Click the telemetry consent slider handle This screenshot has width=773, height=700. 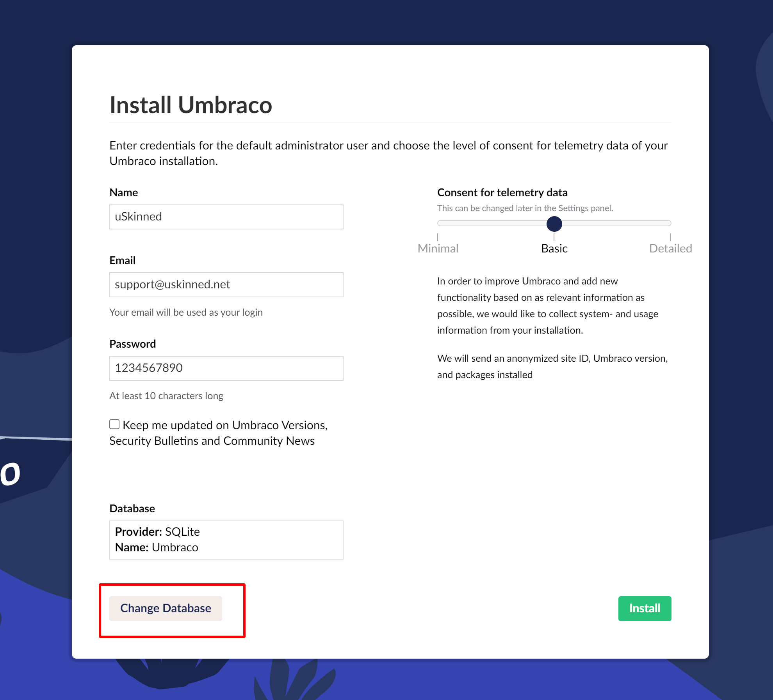coord(554,224)
